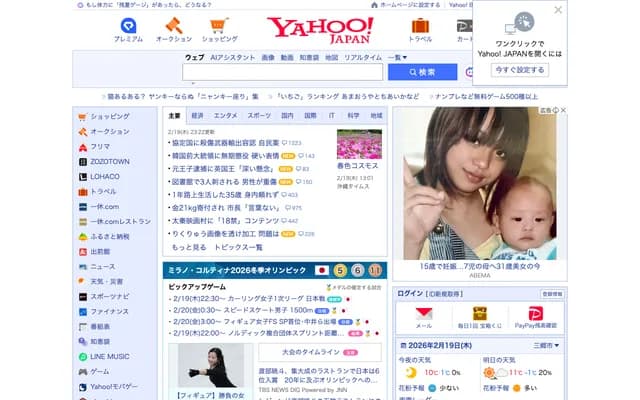The image size is (640, 400).
Task: Expand the search category 一覧 dropdown
Action: click(x=396, y=58)
